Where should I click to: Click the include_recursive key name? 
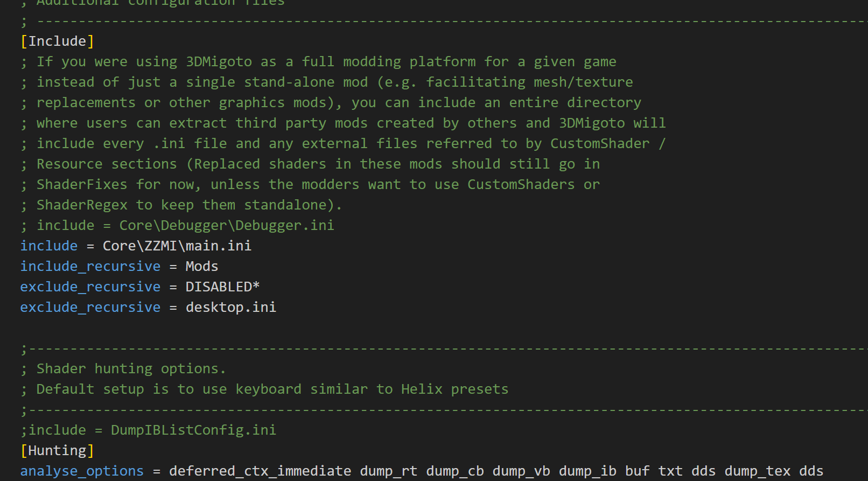[90, 267]
